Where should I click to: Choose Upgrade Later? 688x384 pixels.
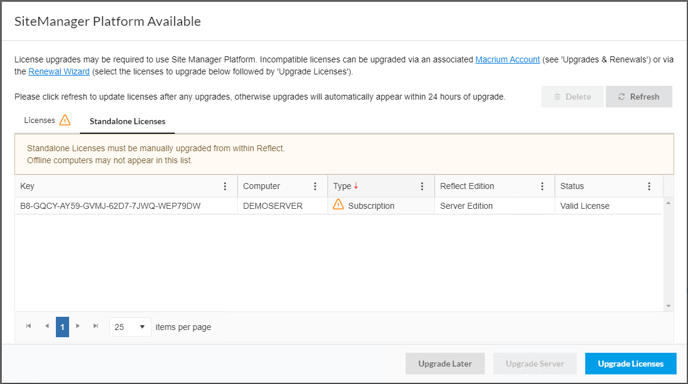[x=445, y=364]
